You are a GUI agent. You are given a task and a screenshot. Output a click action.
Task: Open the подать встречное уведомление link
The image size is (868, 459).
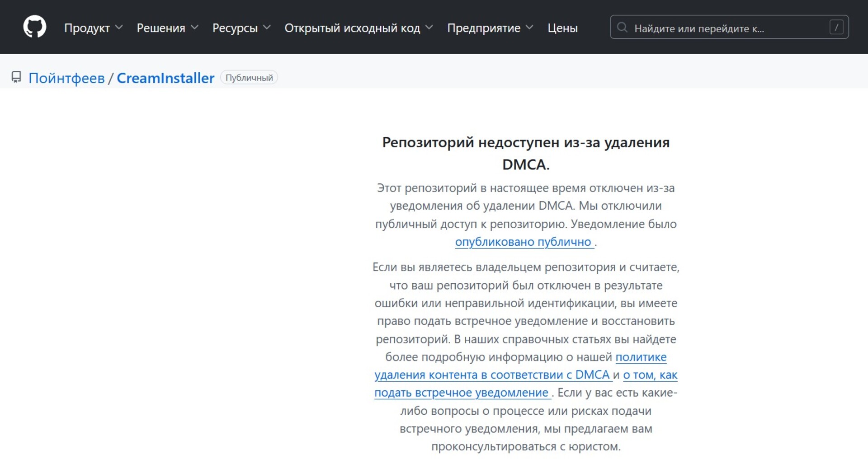tap(462, 393)
